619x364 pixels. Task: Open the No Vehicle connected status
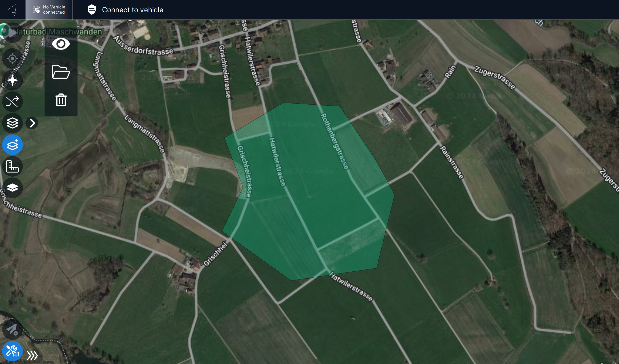pyautogui.click(x=49, y=9)
